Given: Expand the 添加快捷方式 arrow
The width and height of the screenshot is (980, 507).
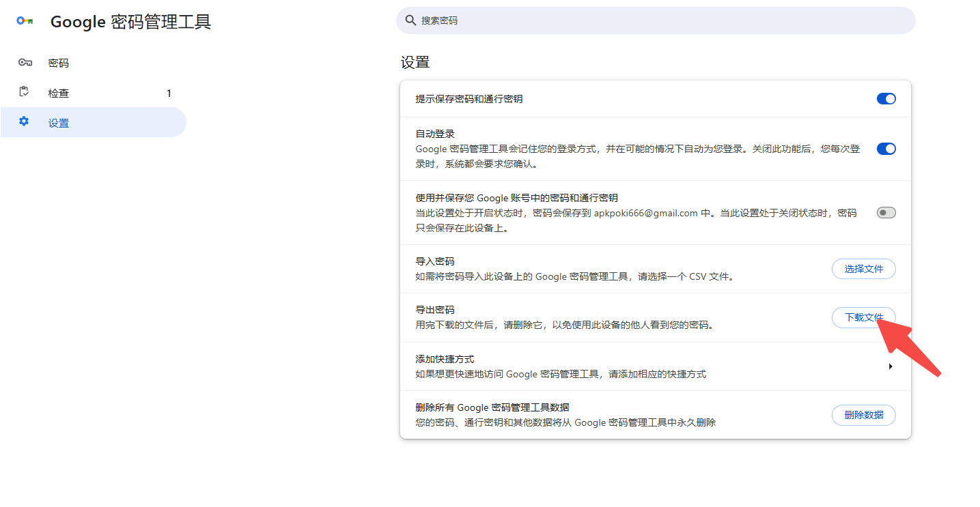Looking at the screenshot, I should [890, 366].
